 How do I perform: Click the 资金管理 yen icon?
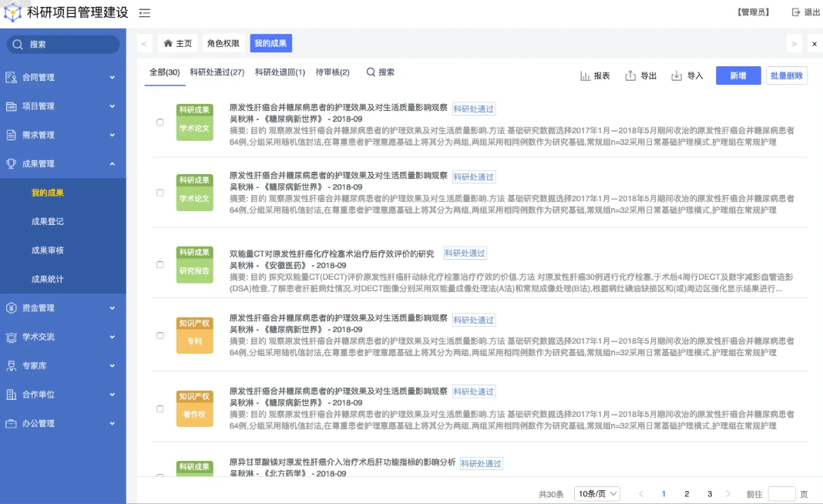coord(11,308)
